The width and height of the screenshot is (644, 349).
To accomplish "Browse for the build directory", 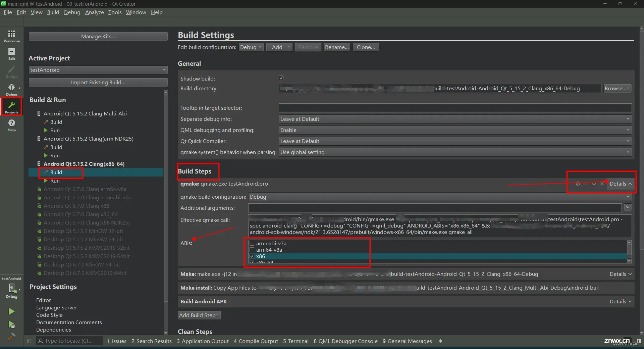I will 617,89.
